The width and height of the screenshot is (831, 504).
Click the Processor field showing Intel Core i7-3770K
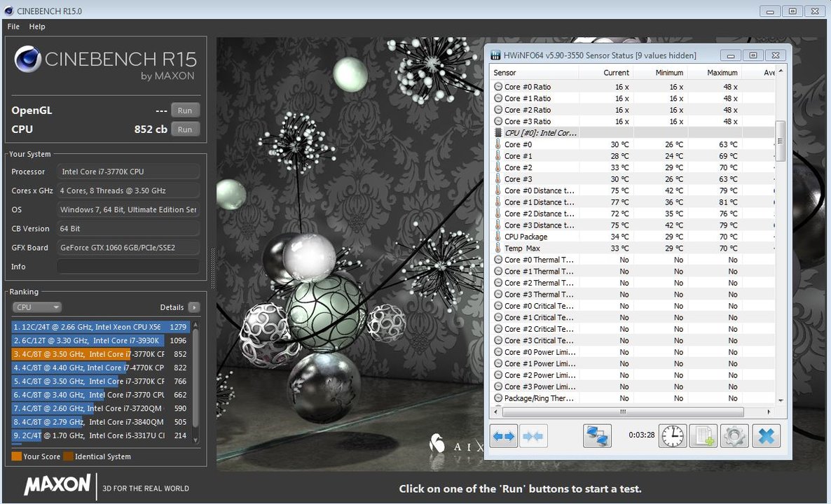(x=128, y=171)
